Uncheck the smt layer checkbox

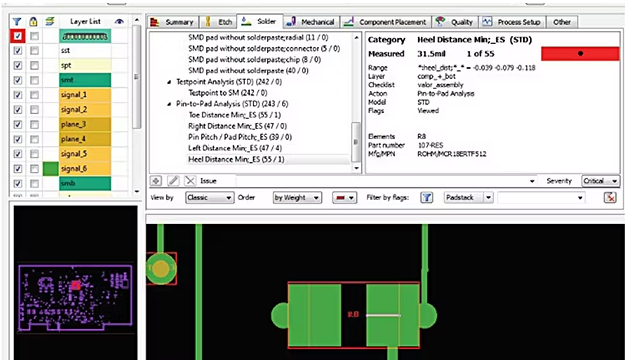click(x=18, y=80)
